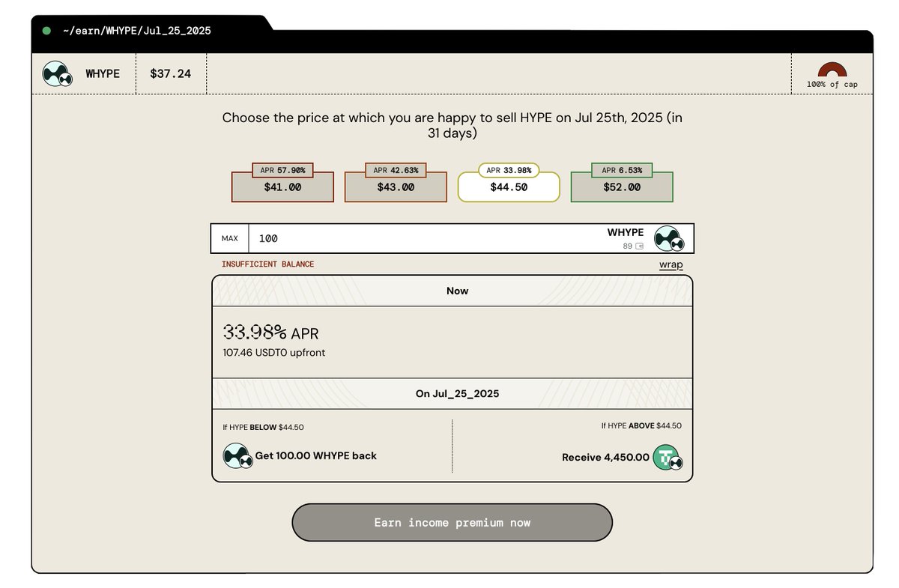This screenshot has height=588, width=899.
Task: Click the green status dot in the path tab
Action: [x=46, y=31]
